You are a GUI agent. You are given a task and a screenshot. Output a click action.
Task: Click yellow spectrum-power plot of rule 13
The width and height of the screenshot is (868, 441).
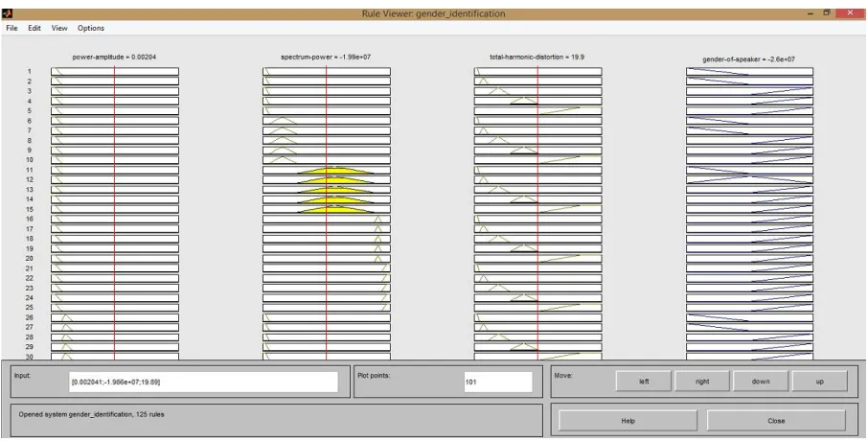326,190
